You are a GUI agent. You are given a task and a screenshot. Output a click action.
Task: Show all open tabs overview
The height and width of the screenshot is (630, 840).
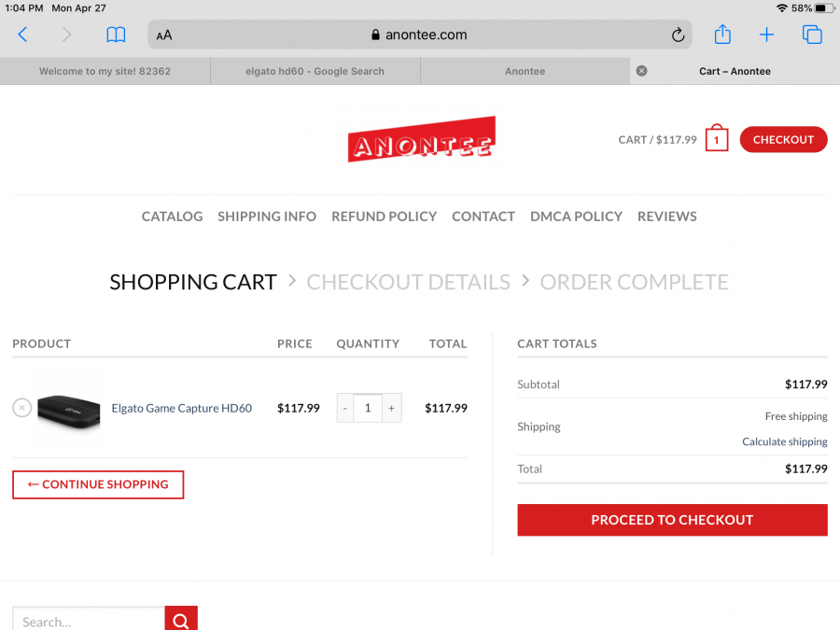(812, 35)
